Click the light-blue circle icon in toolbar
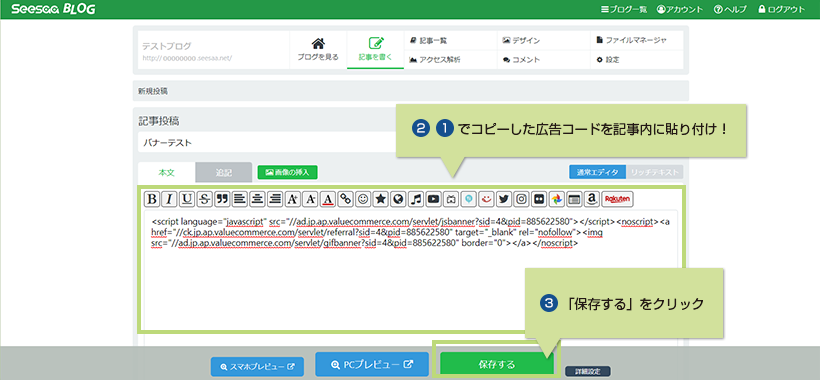Screen dimensions: 820x380 [469, 199]
